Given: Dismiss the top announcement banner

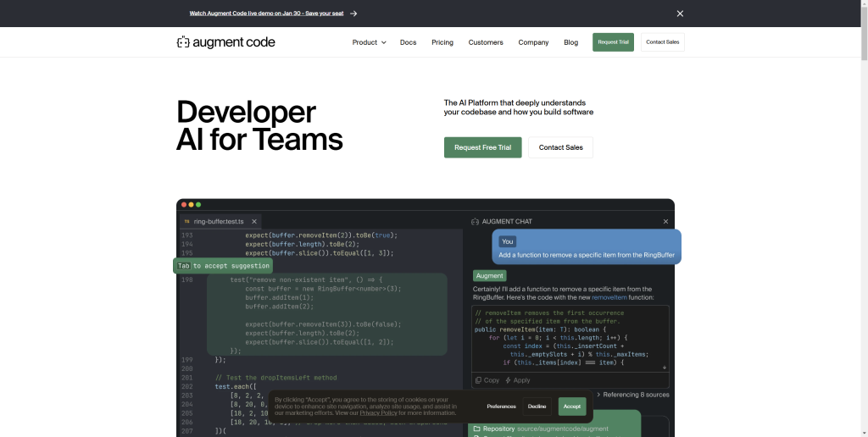Looking at the screenshot, I should tap(680, 14).
